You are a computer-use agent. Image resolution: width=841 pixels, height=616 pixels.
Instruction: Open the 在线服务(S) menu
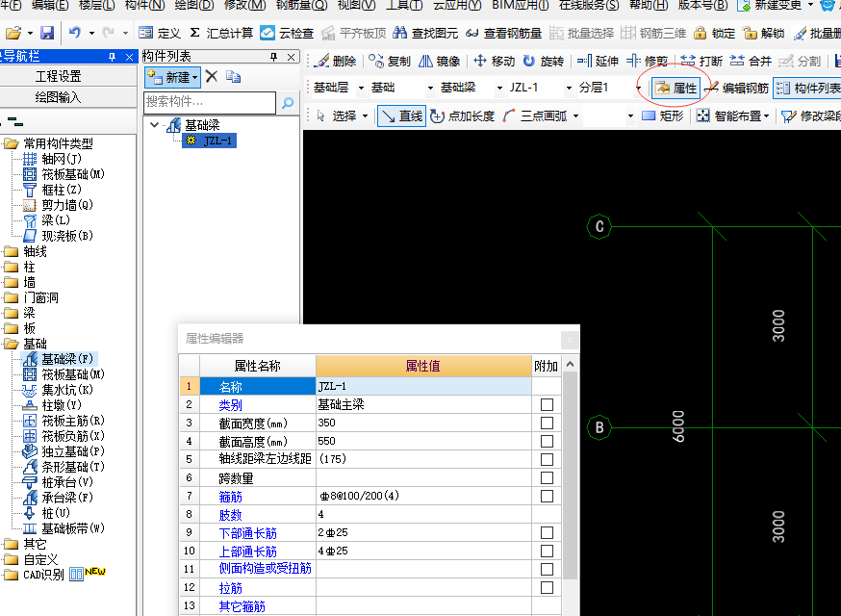[589, 6]
